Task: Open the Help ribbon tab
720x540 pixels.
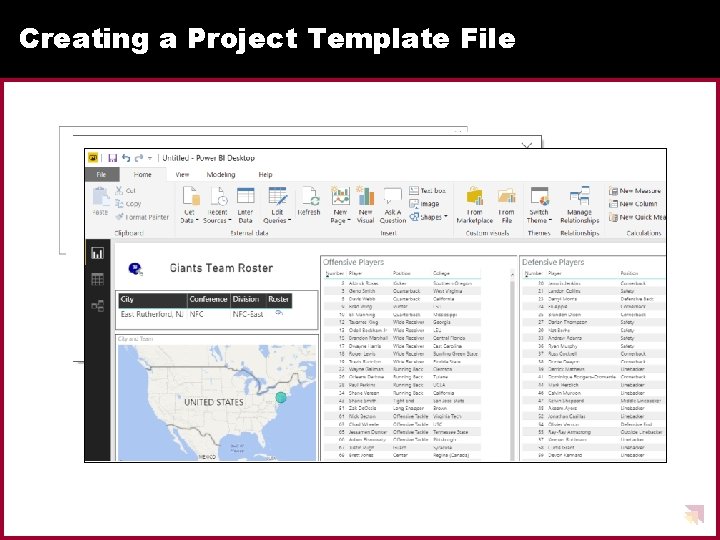Action: [x=265, y=174]
